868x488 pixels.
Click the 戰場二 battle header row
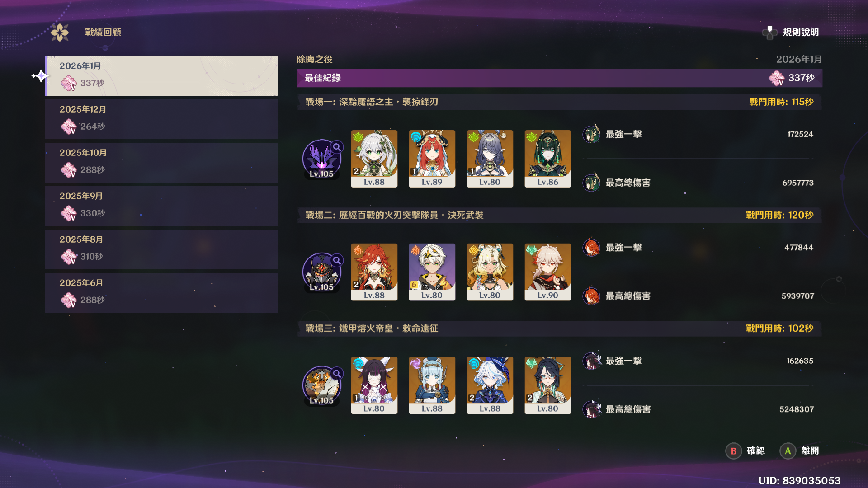(559, 215)
